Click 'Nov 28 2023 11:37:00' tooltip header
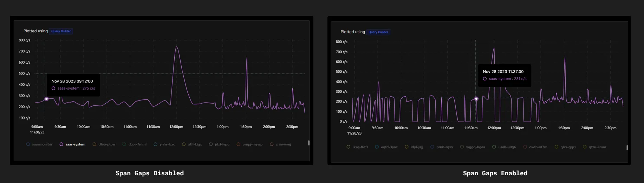The image size is (644, 183). coord(503,72)
